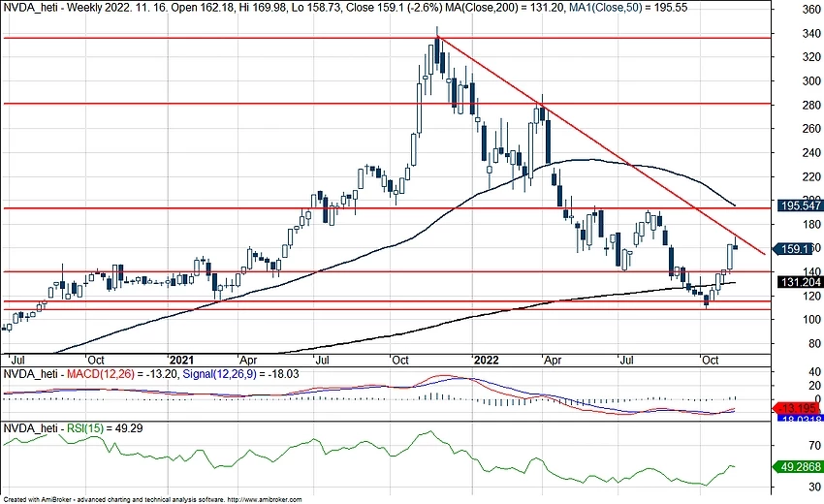Click the Signal(12,26,9) = -18.03 legend
The width and height of the screenshot is (824, 504).
[240, 374]
